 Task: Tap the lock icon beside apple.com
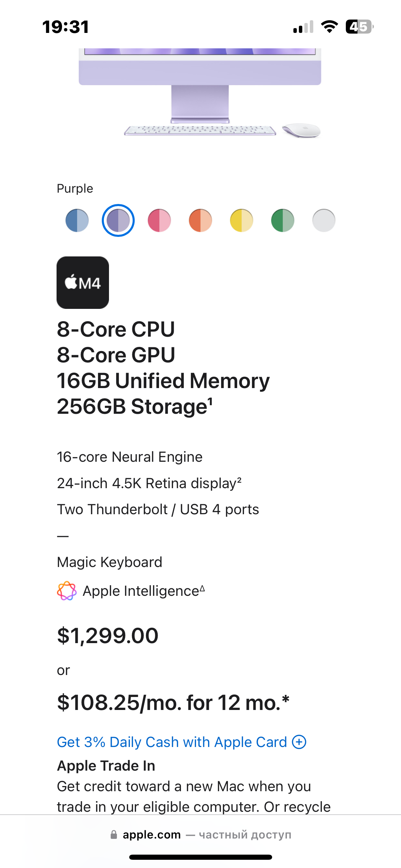click(x=114, y=835)
